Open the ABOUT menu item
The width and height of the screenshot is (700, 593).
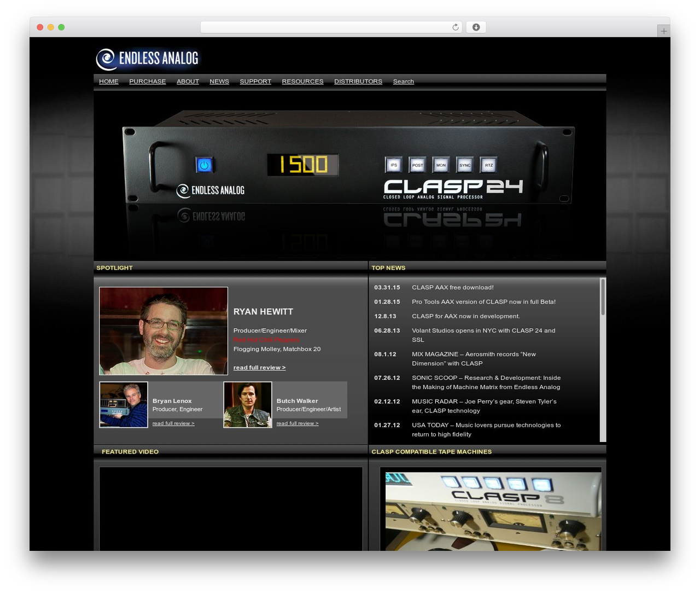[188, 82]
